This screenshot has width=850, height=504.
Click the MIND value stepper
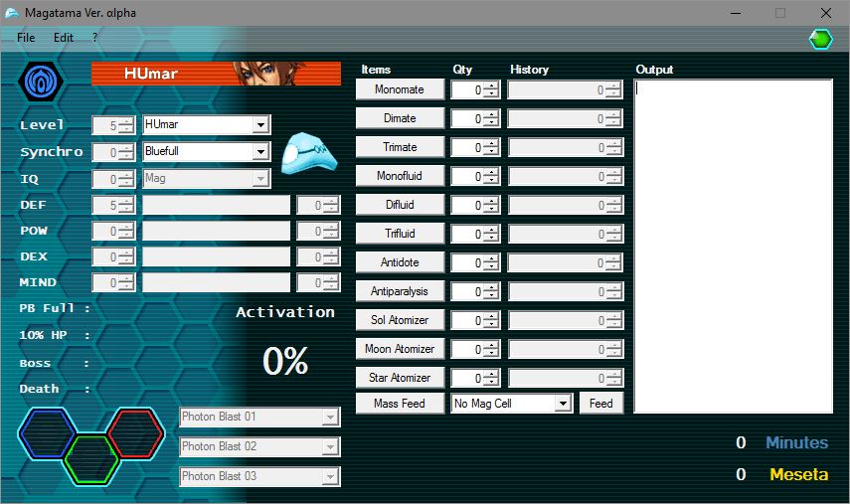point(113,282)
